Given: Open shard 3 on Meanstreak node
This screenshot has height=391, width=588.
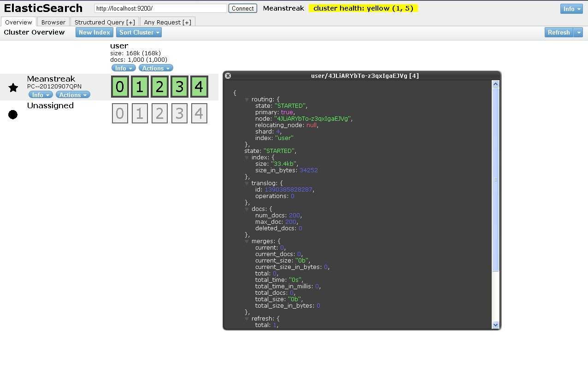Looking at the screenshot, I should pos(179,87).
